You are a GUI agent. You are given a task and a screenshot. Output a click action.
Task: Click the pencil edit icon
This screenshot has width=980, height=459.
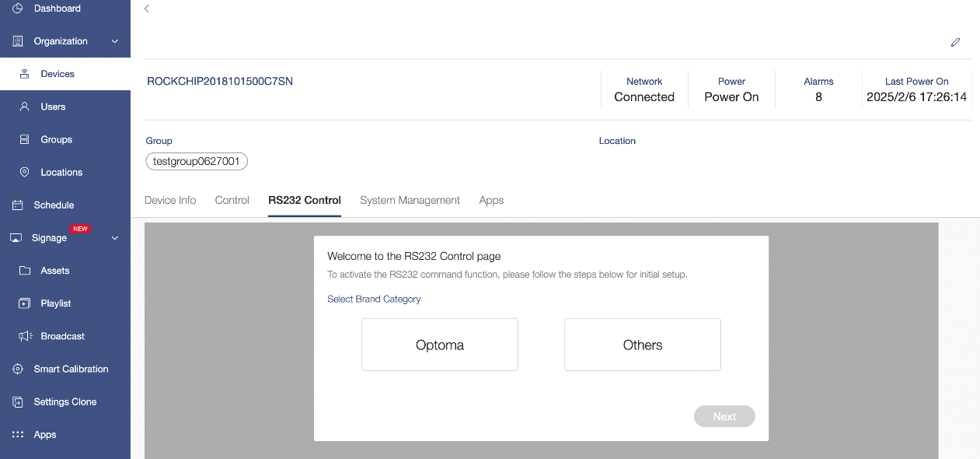(x=956, y=42)
